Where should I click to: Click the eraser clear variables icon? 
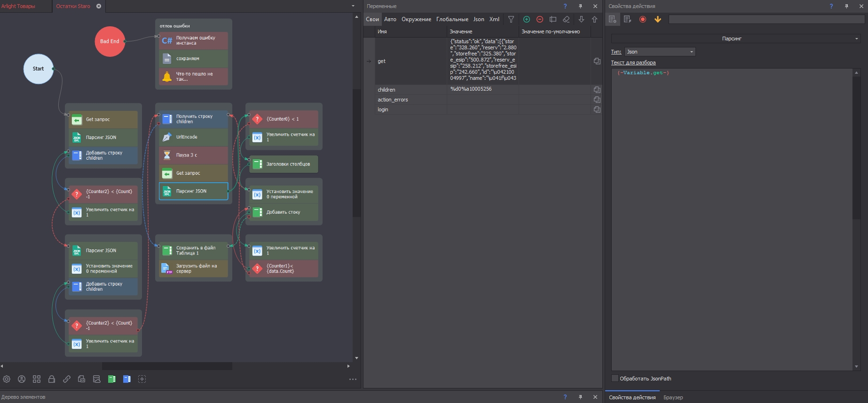click(x=566, y=19)
